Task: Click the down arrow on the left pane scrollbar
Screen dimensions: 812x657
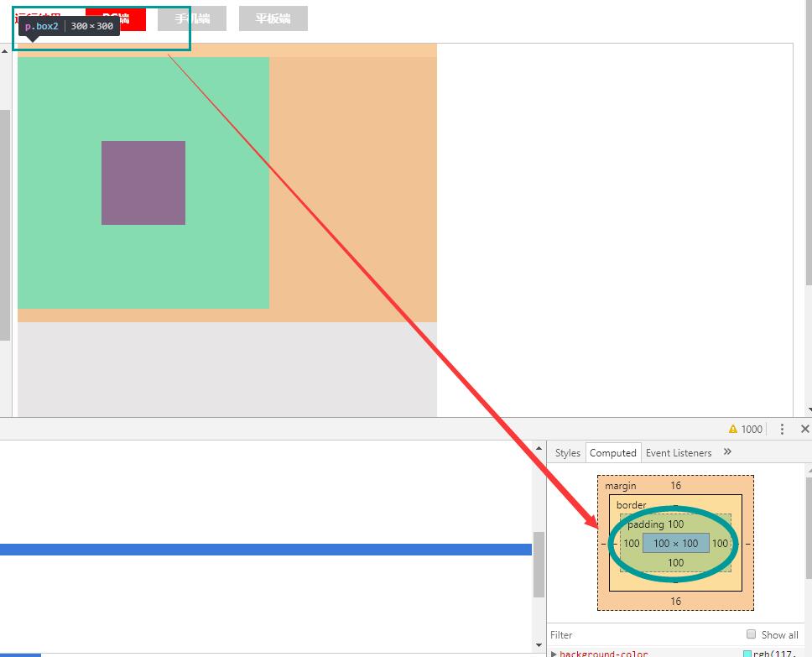Action: (539, 646)
